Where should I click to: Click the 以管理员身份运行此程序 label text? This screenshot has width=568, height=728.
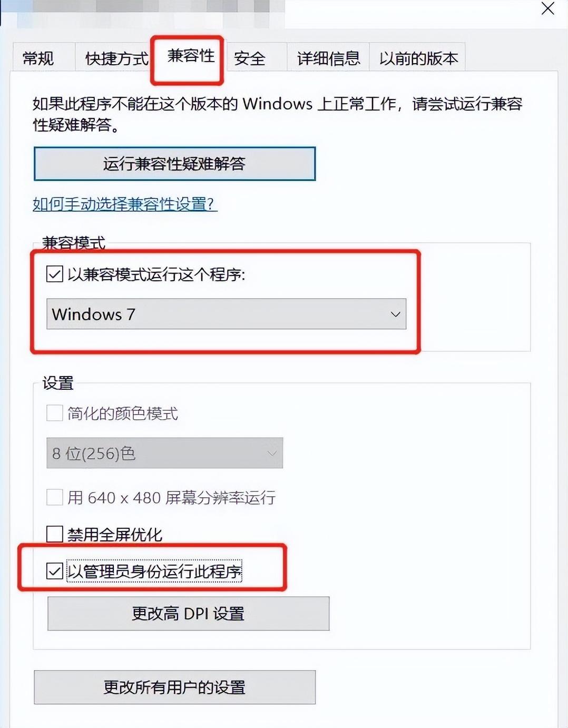click(154, 572)
